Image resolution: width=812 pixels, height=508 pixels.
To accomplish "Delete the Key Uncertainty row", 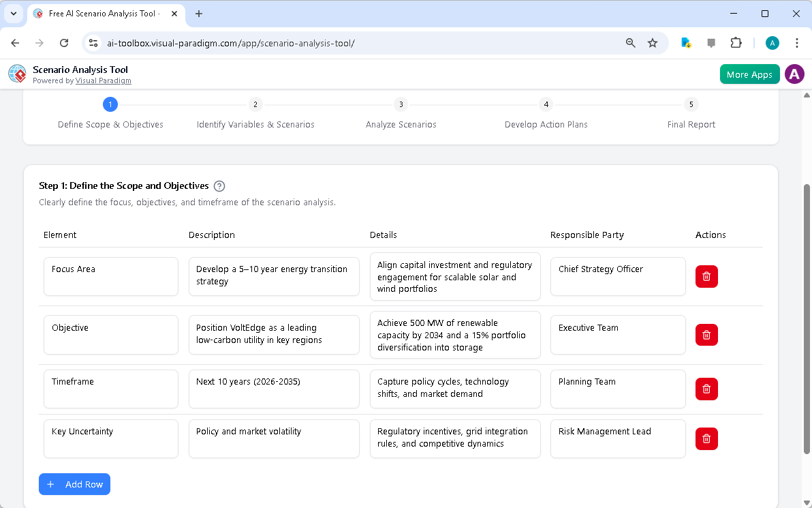I will click(706, 438).
